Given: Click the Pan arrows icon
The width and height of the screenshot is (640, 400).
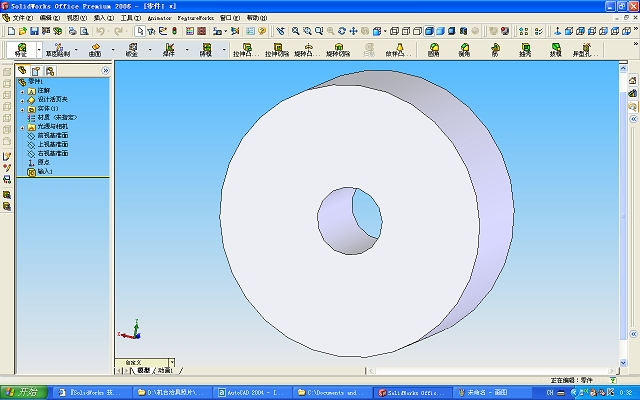Looking at the screenshot, I should (353, 31).
